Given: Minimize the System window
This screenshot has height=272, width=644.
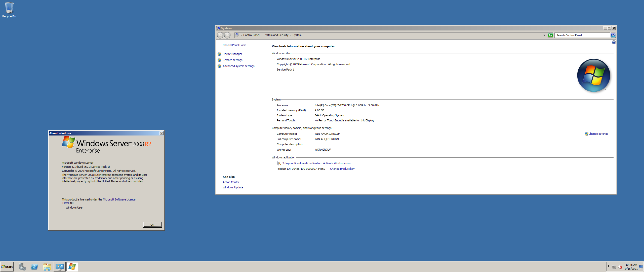Looking at the screenshot, I should (x=605, y=28).
